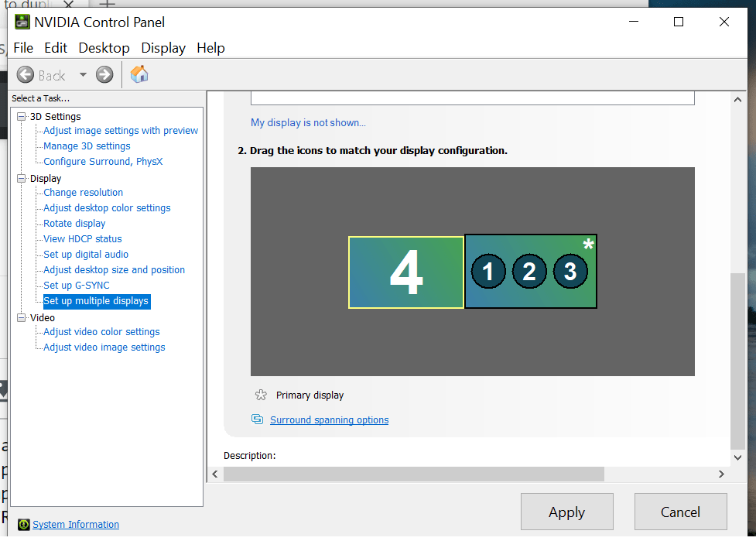Collapse the Video tree node

pos(21,317)
